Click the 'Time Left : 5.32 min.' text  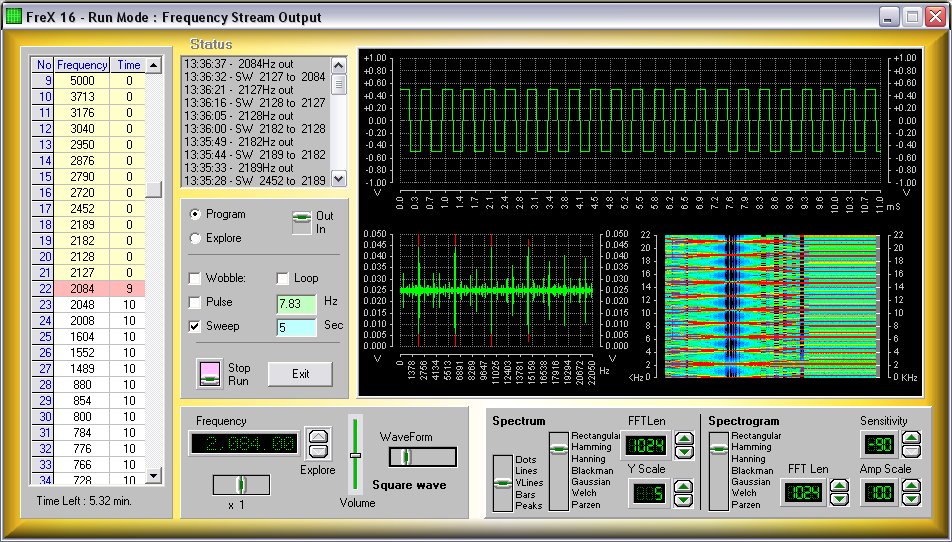coord(84,501)
